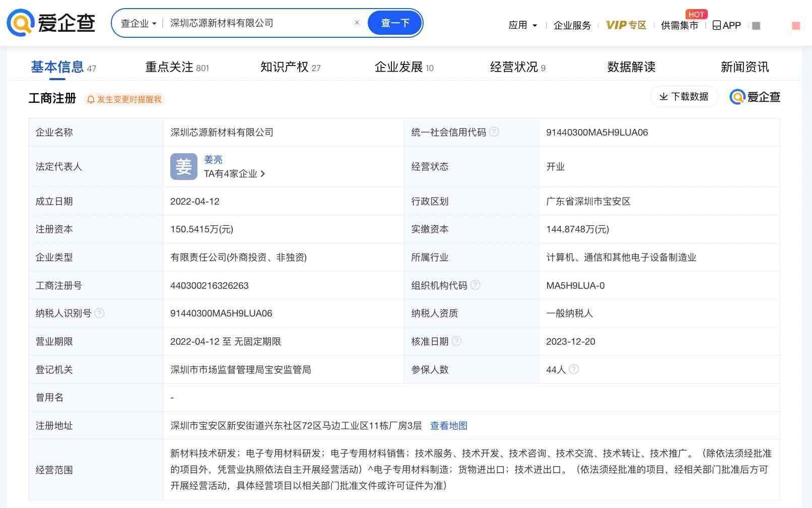Click the 一般纳税人 taxpayer qualification value
812x508 pixels.
pyautogui.click(x=570, y=313)
